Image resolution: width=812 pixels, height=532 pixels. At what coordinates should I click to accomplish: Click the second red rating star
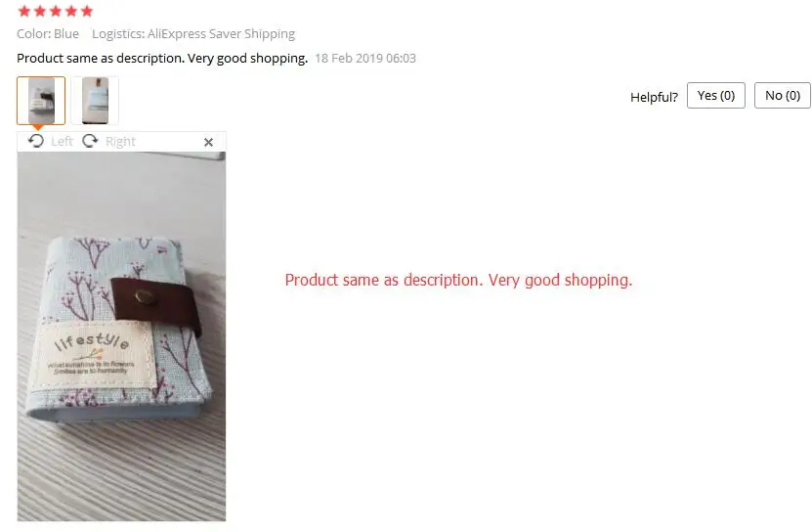tap(40, 11)
